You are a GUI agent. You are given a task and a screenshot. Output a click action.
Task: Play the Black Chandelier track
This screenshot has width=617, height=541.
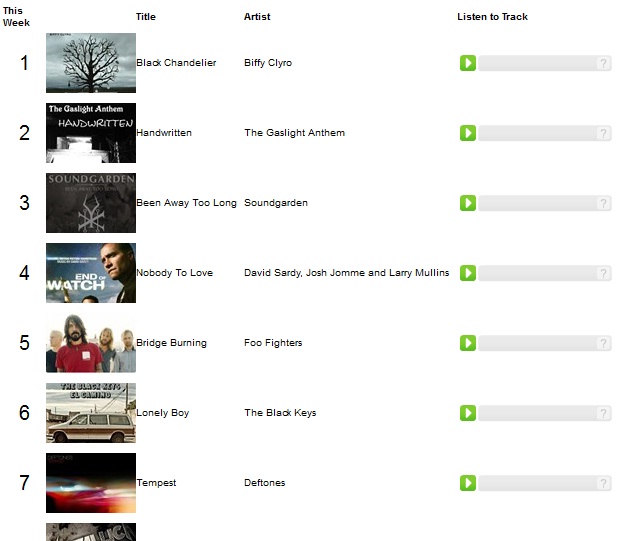[x=468, y=63]
